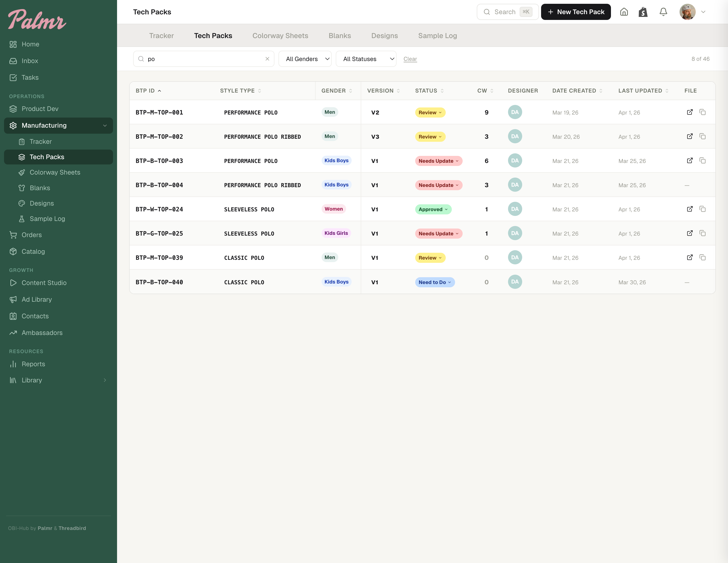Screen dimensions: 728x563
Task: Open the All Genders filter dropdown
Action: click(x=305, y=59)
